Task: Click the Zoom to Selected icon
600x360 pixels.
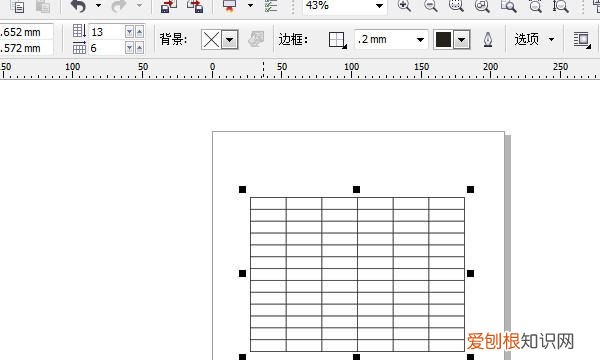Action: [457, 6]
